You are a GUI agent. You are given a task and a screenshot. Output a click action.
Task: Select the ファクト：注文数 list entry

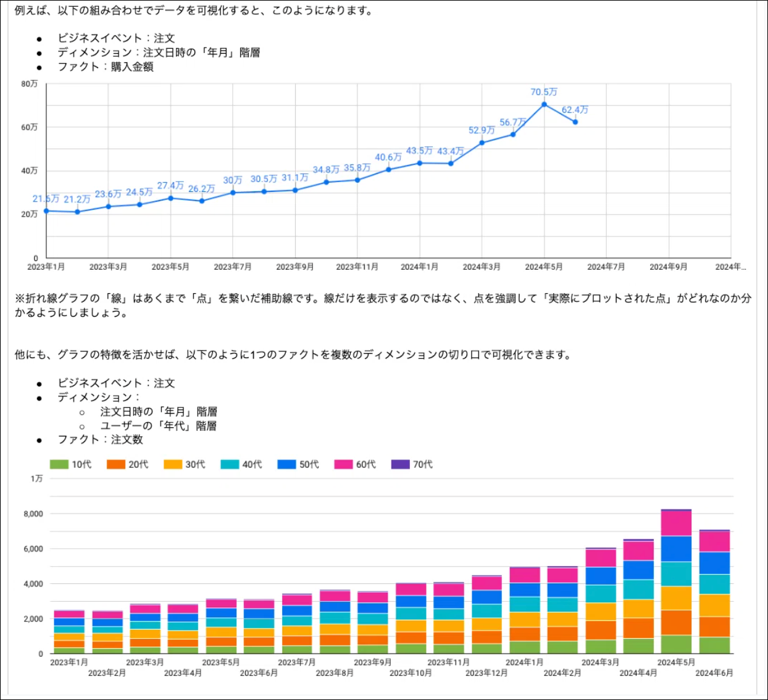pyautogui.click(x=100, y=441)
